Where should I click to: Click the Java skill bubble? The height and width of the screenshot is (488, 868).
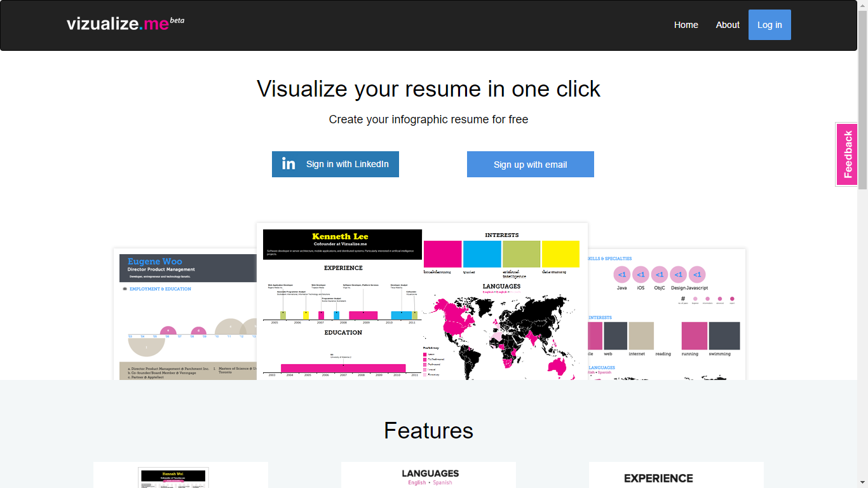coord(622,274)
